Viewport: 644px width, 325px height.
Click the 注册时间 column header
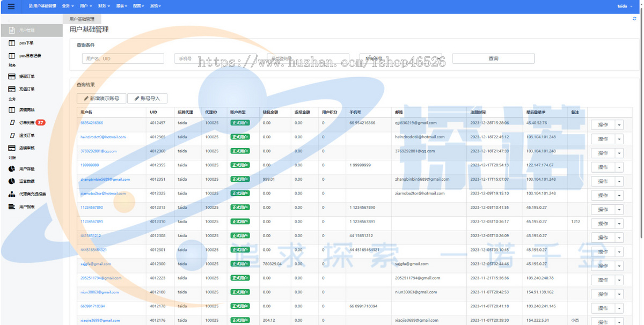[x=478, y=113]
